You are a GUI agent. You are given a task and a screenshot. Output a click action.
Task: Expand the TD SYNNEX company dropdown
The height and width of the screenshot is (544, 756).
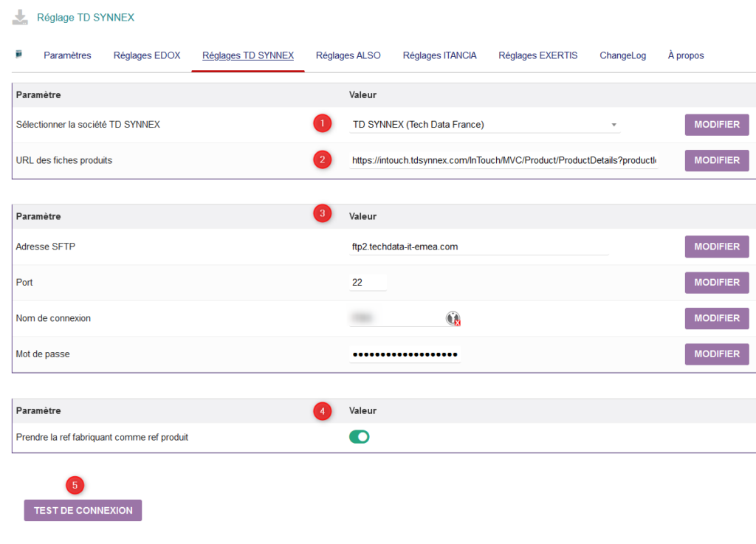[484, 125]
